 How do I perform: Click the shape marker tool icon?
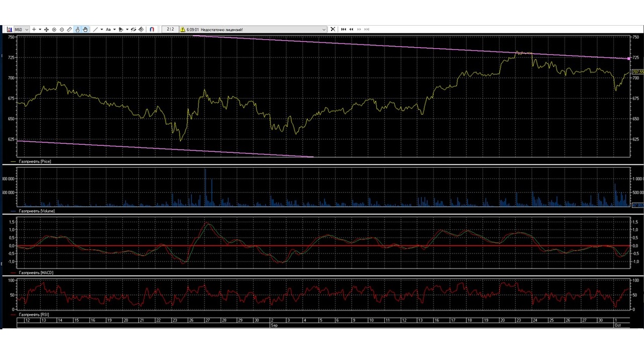pos(121,29)
